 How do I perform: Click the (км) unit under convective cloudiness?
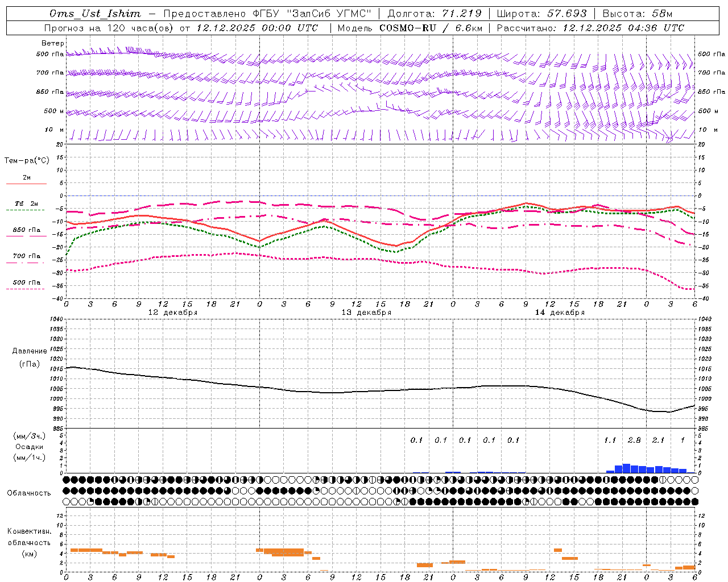(29, 554)
